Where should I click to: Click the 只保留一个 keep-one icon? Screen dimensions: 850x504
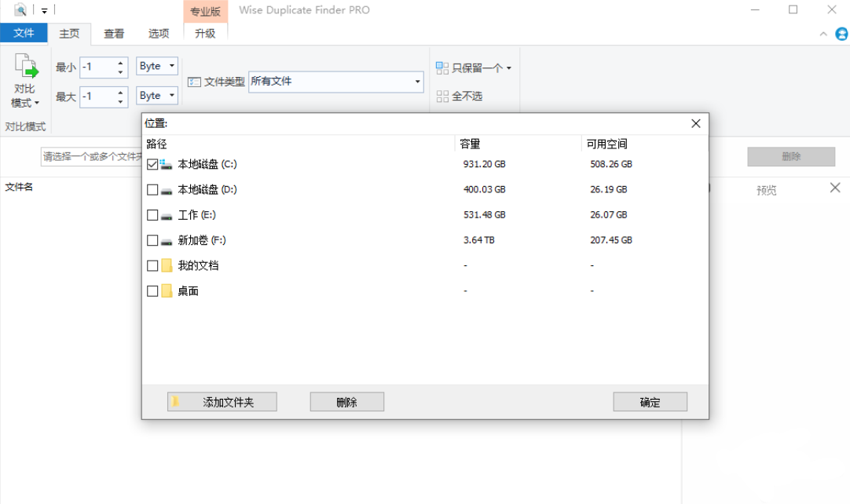coord(442,68)
